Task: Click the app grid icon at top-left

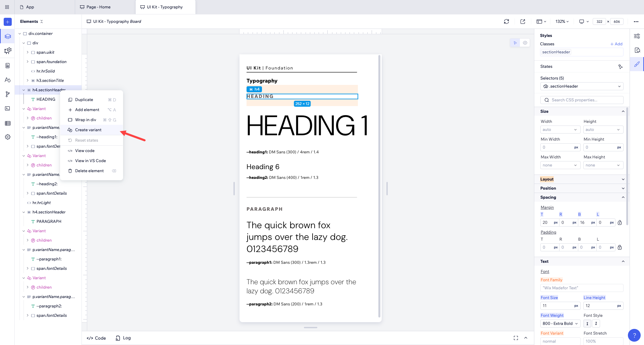Action: (x=7, y=7)
